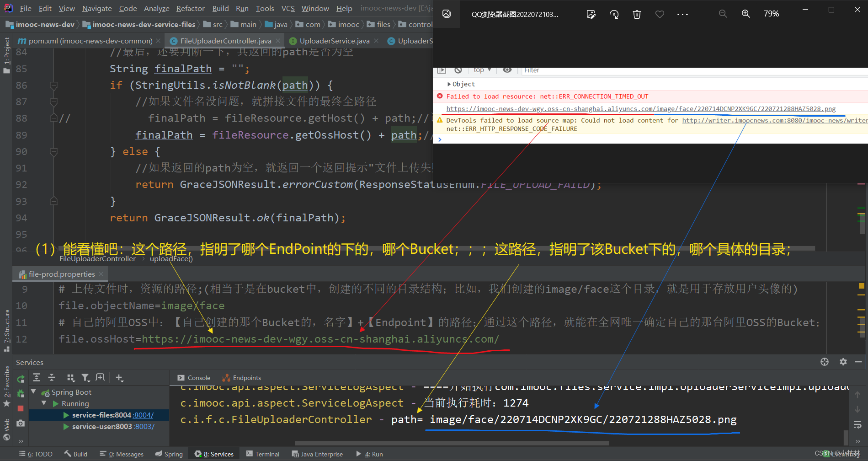Image resolution: width=868 pixels, height=461 pixels.
Task: Collapse the Running node in Services tree
Action: coord(44,403)
